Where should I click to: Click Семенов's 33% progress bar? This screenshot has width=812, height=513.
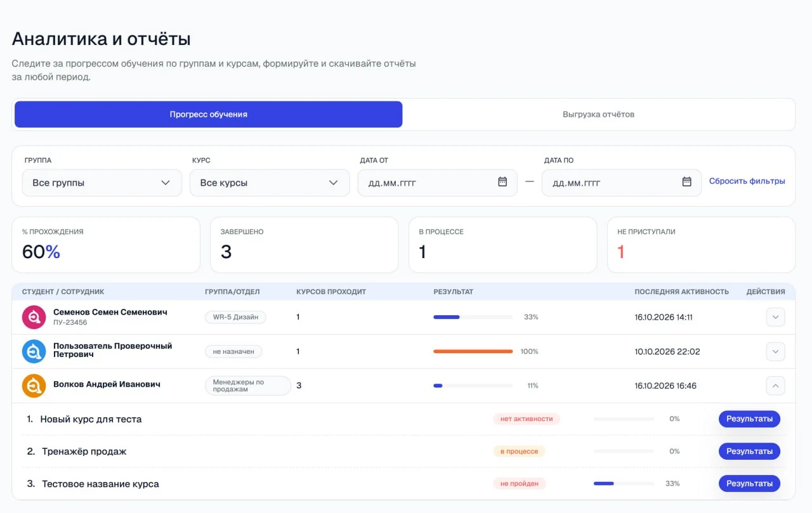473,317
